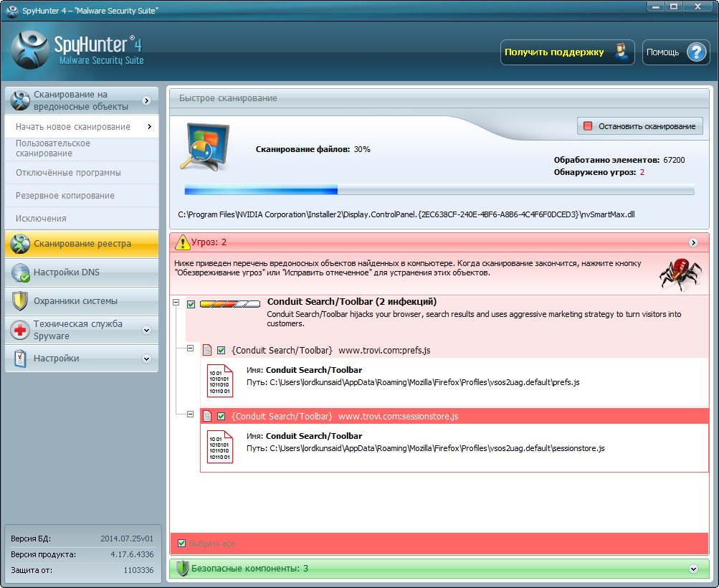This screenshot has width=719, height=588.
Task: Uncheck the www.trovi.com:prefs.js checkbox
Action: [x=221, y=351]
